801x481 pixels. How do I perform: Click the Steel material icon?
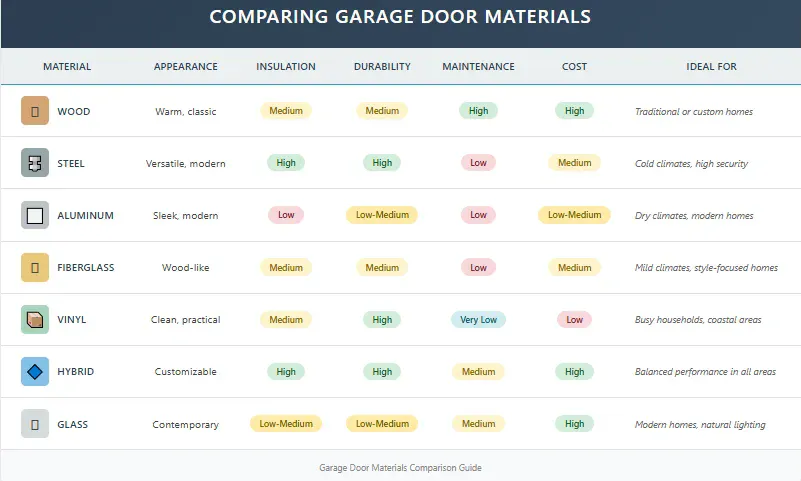coord(35,163)
